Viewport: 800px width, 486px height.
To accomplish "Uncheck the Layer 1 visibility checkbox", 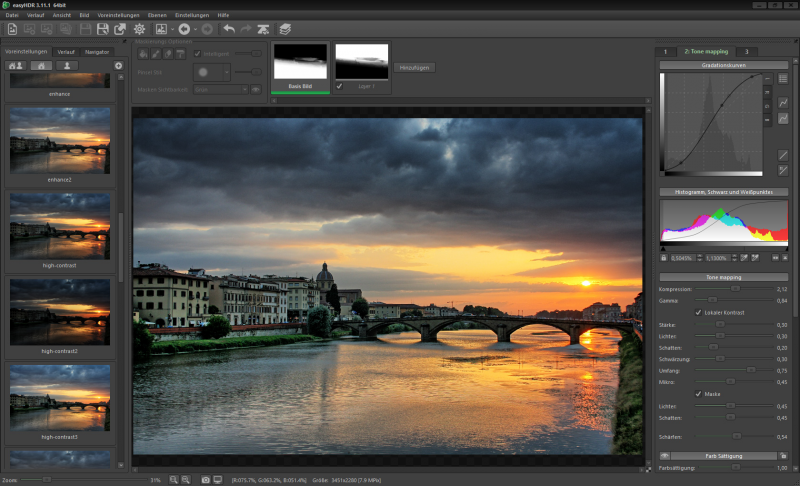I will pyautogui.click(x=340, y=86).
